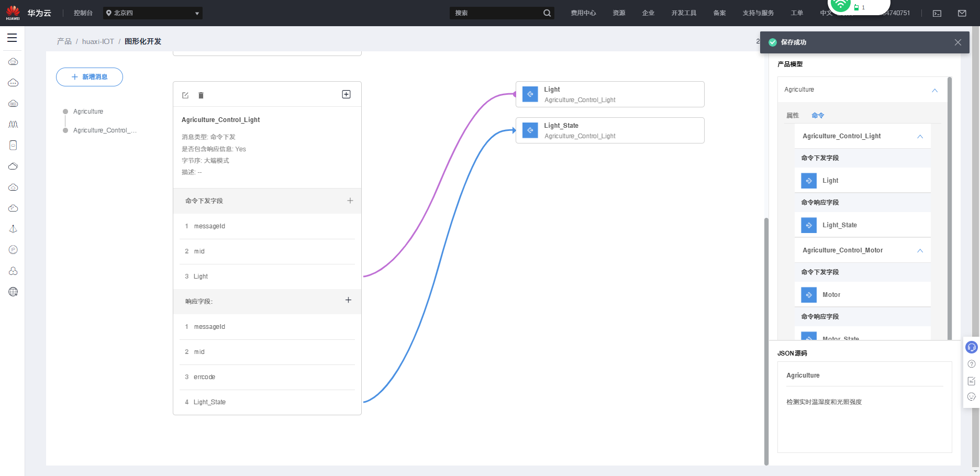This screenshot has height=476, width=980.
Task: Add a new command delivery field
Action: tap(350, 201)
